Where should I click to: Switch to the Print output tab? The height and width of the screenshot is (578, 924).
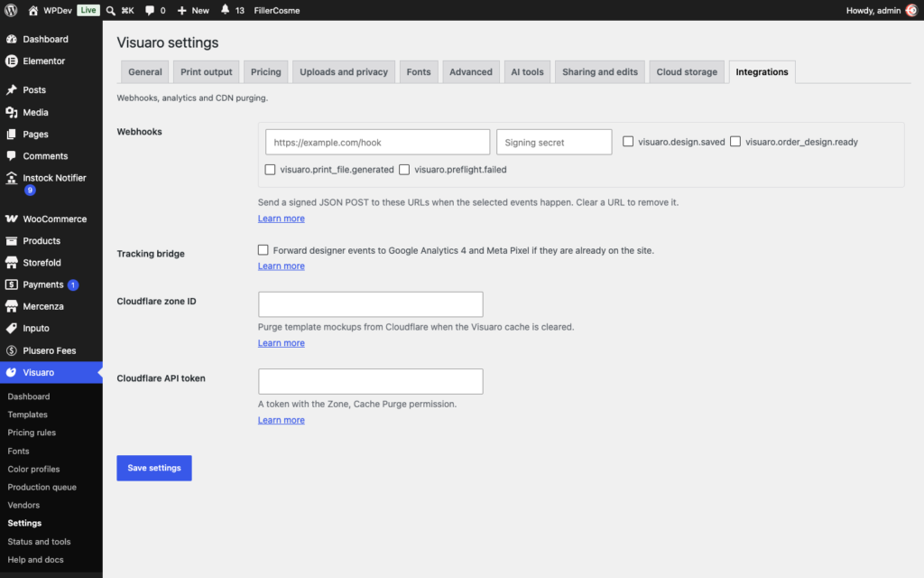pyautogui.click(x=207, y=72)
